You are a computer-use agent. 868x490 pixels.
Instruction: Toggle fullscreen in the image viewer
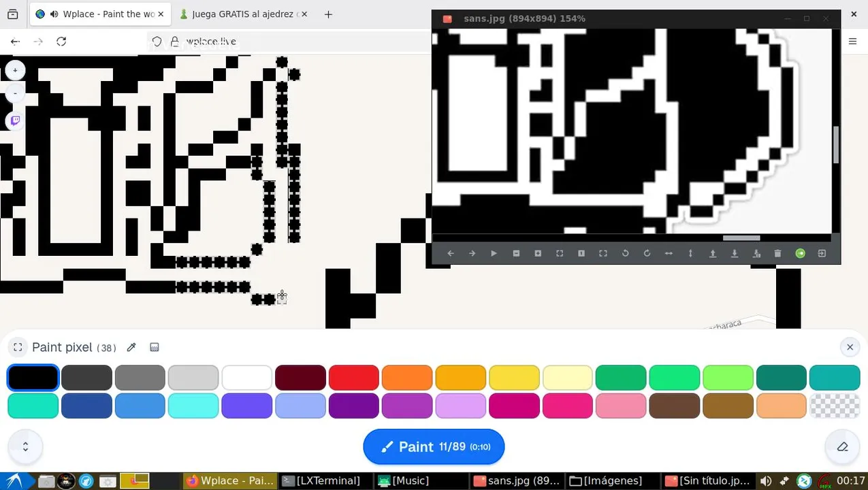(x=603, y=253)
